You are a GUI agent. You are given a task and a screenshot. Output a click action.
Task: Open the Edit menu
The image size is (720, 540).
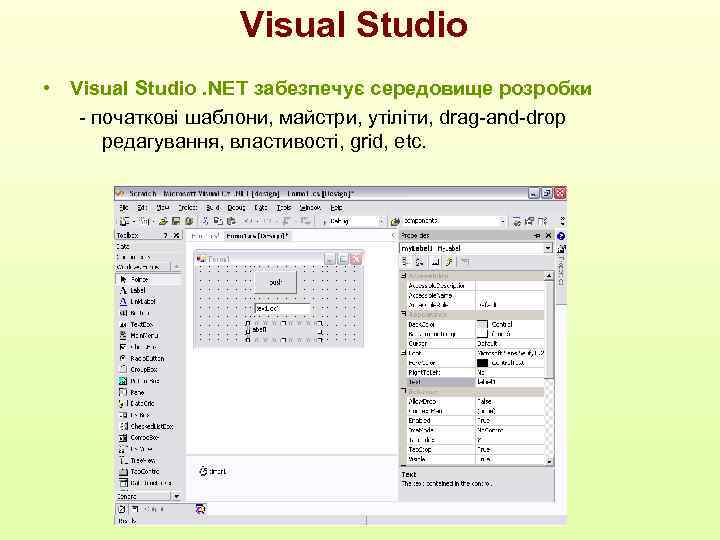pyautogui.click(x=142, y=208)
